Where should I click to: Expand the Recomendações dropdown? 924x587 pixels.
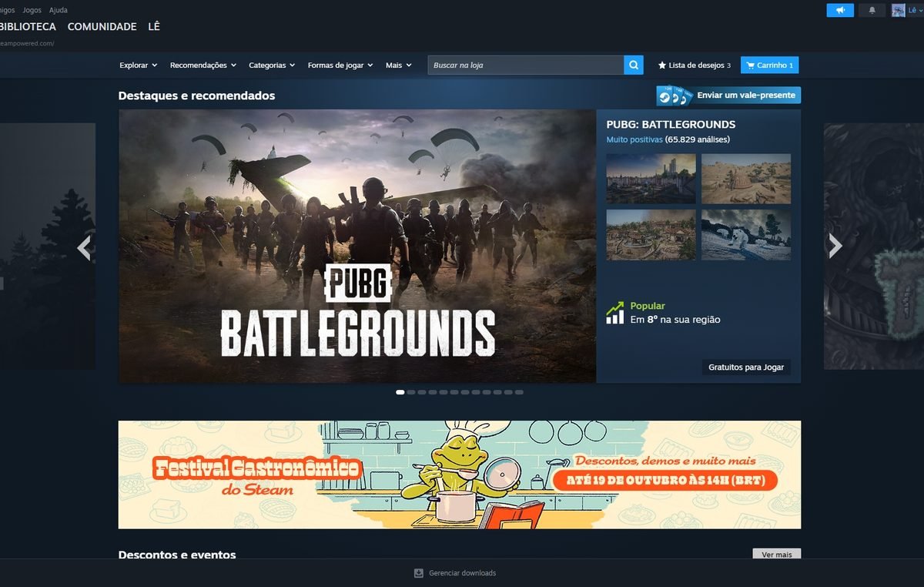pyautogui.click(x=203, y=65)
